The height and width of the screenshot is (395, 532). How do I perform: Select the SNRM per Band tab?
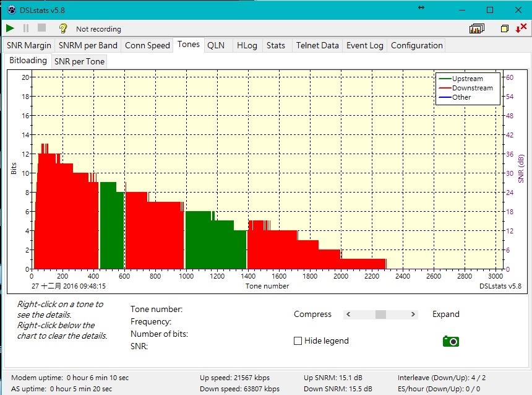(88, 46)
